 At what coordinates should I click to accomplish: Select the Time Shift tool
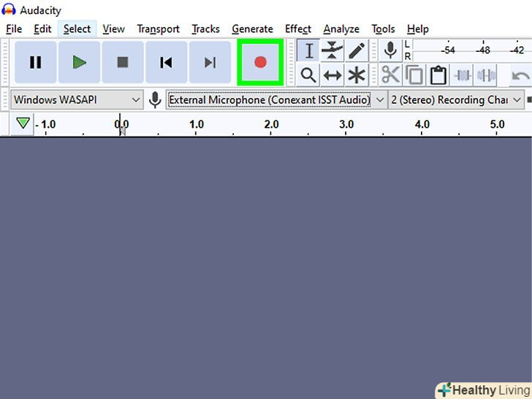tap(332, 75)
